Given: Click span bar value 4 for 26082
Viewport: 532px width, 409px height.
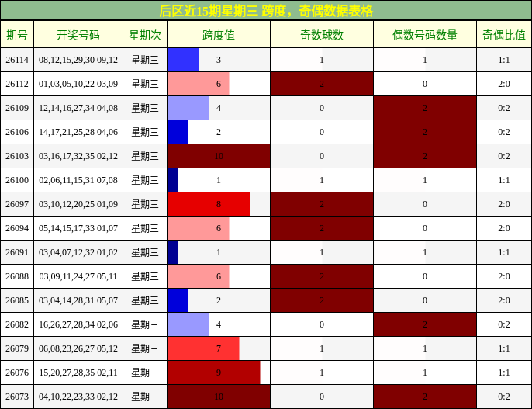Looking at the screenshot, I should coord(219,325).
